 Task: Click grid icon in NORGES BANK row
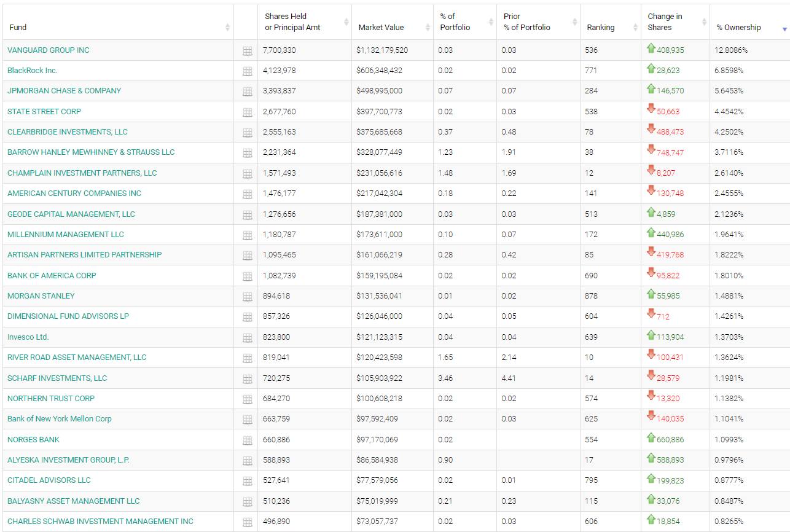click(x=248, y=440)
